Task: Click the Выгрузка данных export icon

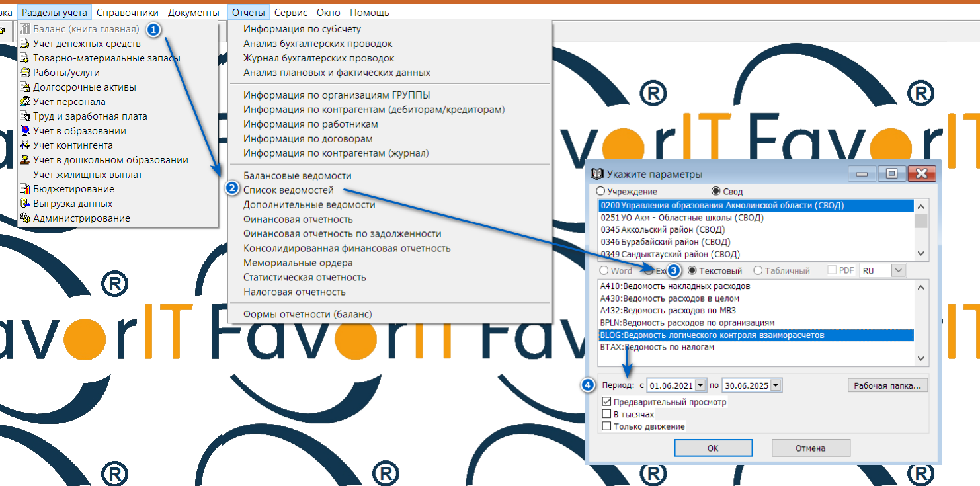Action: click(25, 204)
